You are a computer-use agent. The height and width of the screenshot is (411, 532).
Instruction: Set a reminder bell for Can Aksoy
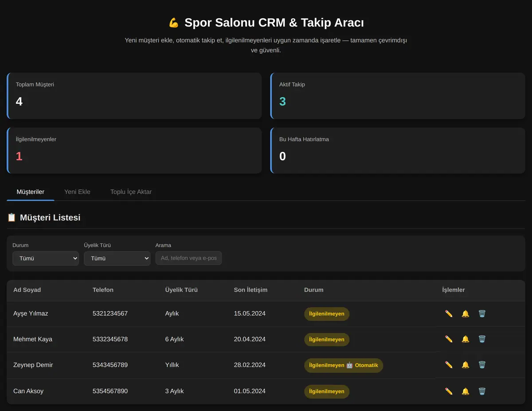coord(465,392)
